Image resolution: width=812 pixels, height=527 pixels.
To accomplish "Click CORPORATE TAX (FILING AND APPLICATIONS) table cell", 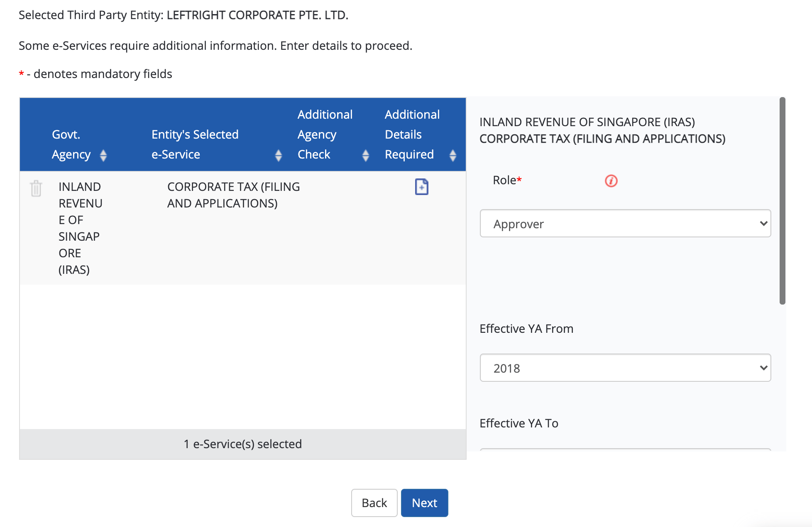I will point(233,195).
